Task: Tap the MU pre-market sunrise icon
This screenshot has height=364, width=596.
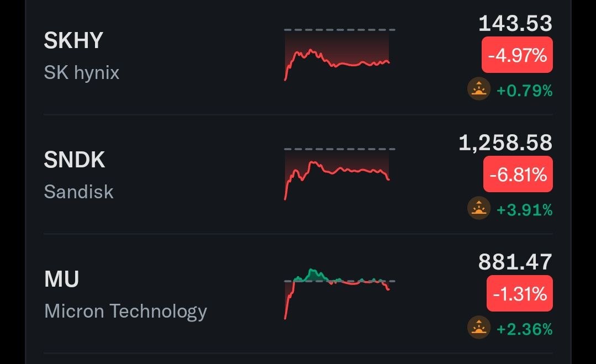Action: tap(478, 328)
